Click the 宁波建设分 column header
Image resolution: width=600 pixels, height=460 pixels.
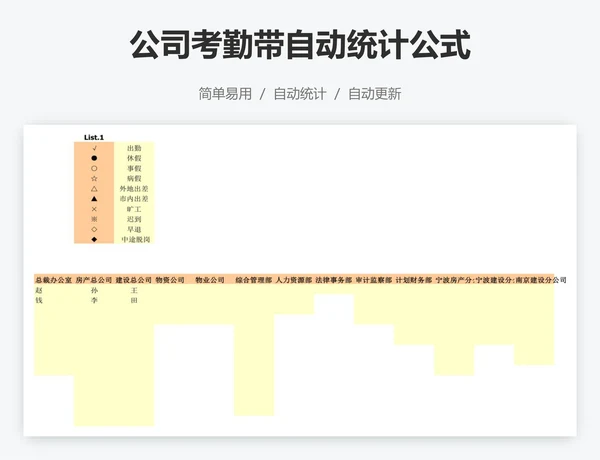tap(494, 280)
